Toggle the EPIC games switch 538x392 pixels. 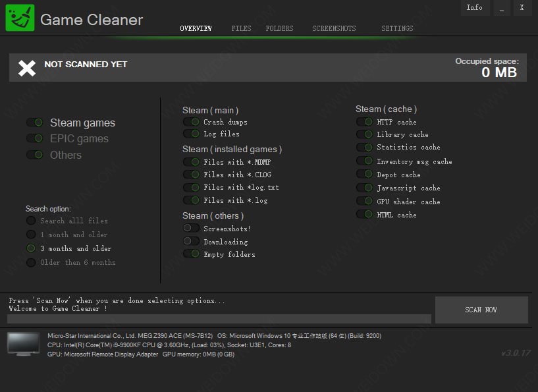[x=35, y=138]
